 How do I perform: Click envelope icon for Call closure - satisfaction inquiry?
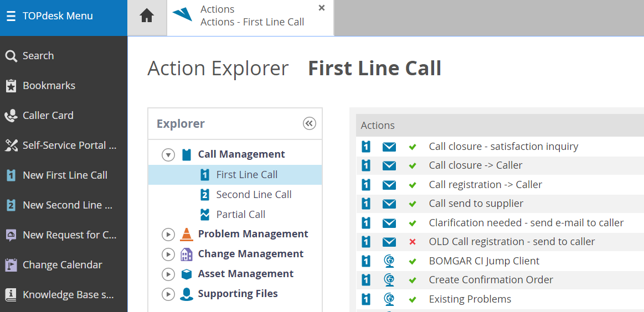click(x=389, y=147)
